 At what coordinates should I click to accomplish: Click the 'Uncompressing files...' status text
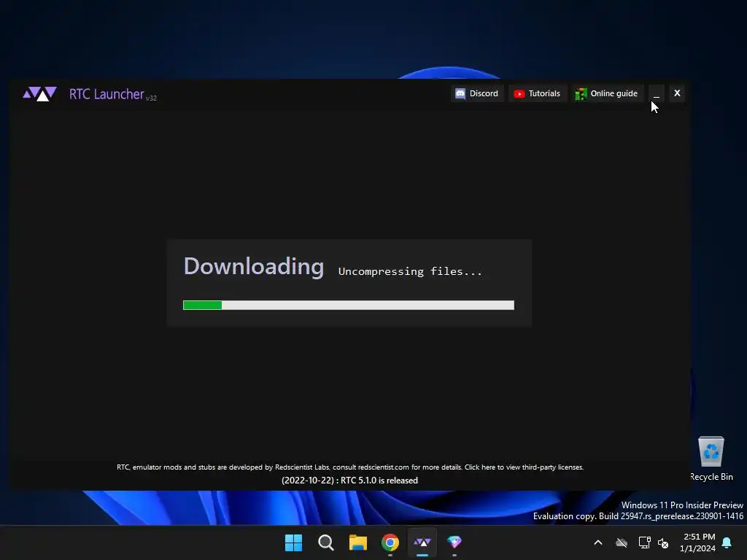410,271
